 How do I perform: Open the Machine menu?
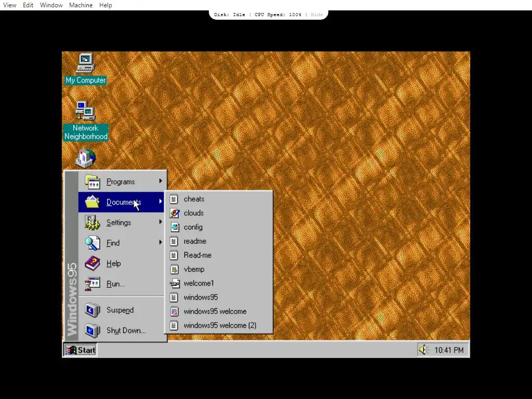(81, 5)
